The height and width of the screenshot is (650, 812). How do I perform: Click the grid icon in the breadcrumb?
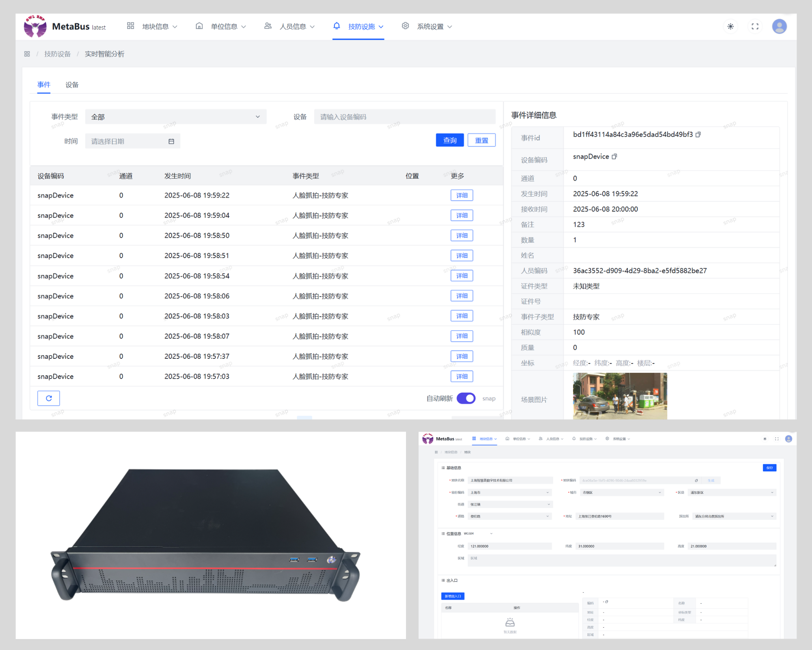point(27,54)
